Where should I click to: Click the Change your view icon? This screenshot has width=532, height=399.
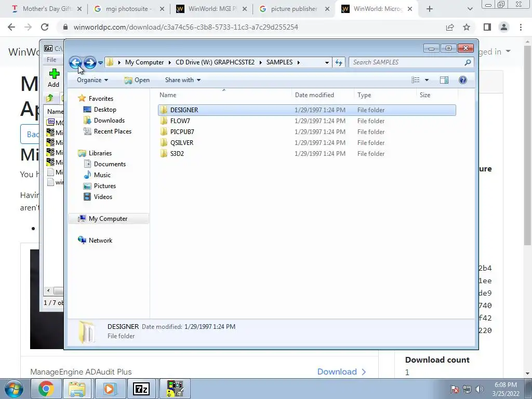point(416,80)
